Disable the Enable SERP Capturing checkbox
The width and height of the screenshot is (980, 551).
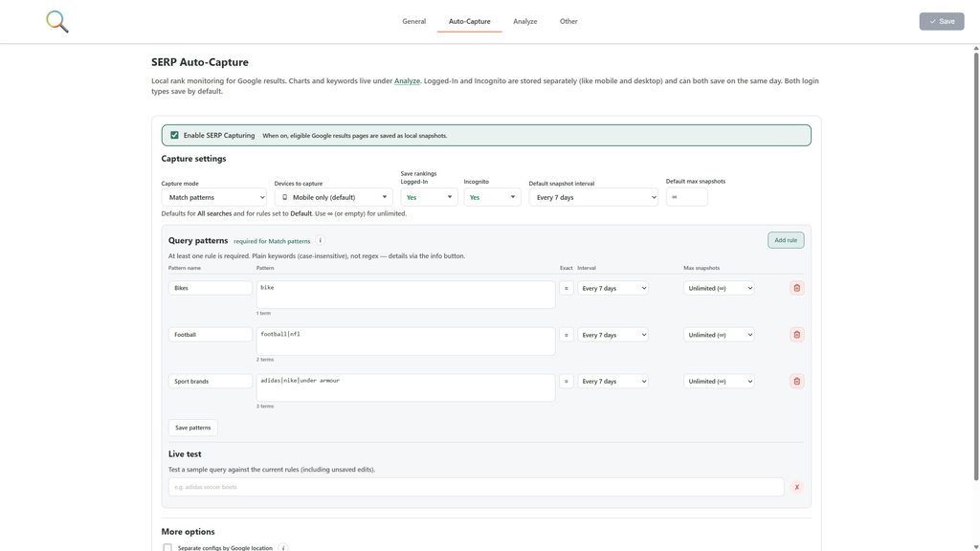click(x=174, y=135)
